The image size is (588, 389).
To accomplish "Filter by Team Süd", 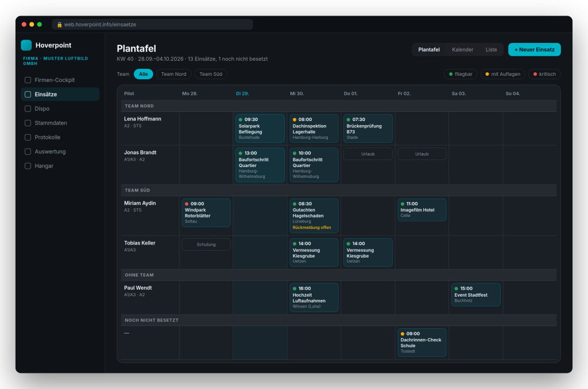I will point(211,74).
